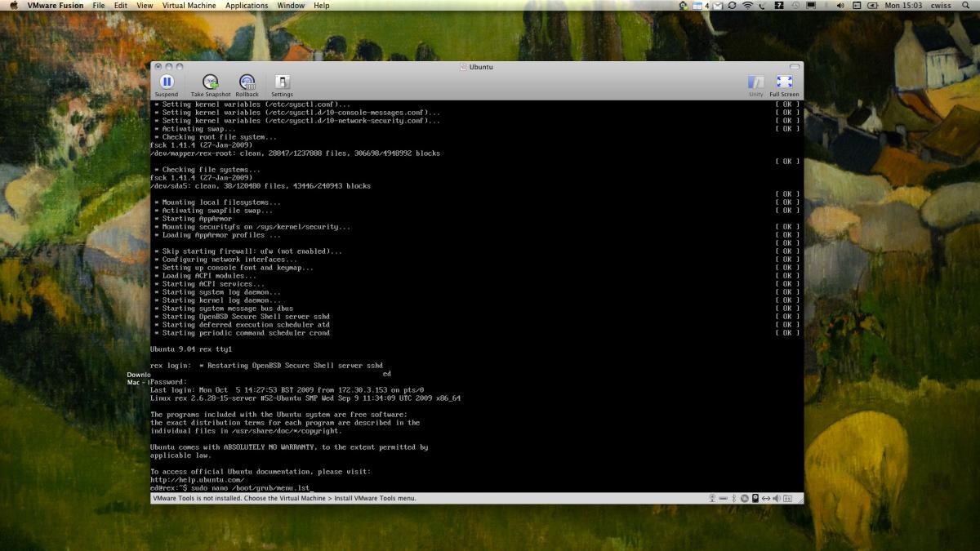Open the Virtual Machine menu
The width and height of the screenshot is (980, 551).
pyautogui.click(x=189, y=6)
